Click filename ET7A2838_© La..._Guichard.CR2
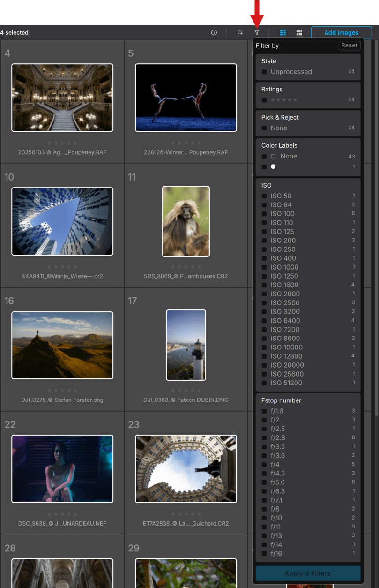379x588 pixels. (x=186, y=524)
